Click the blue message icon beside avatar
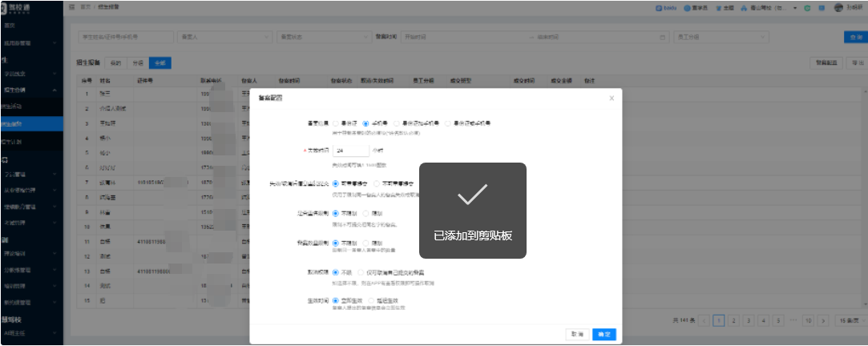868x346 pixels. point(822,8)
